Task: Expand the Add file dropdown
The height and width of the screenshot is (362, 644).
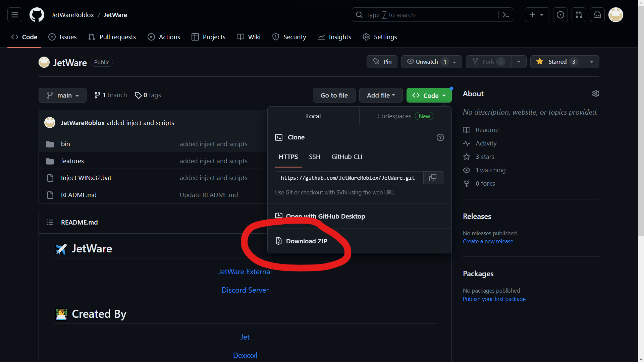Action: point(381,95)
